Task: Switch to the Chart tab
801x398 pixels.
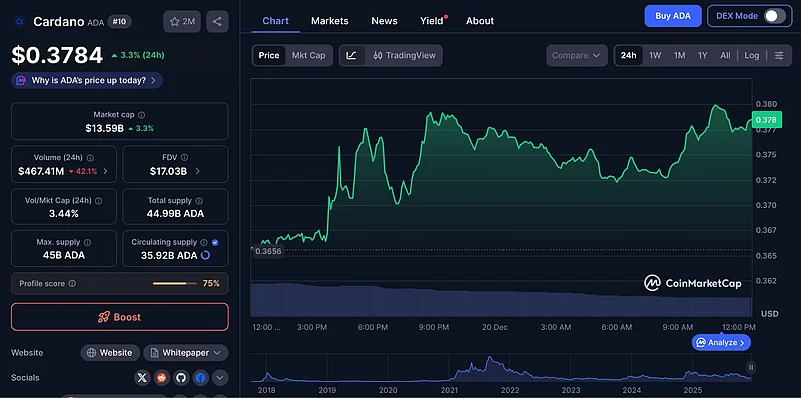Action: 275,21
